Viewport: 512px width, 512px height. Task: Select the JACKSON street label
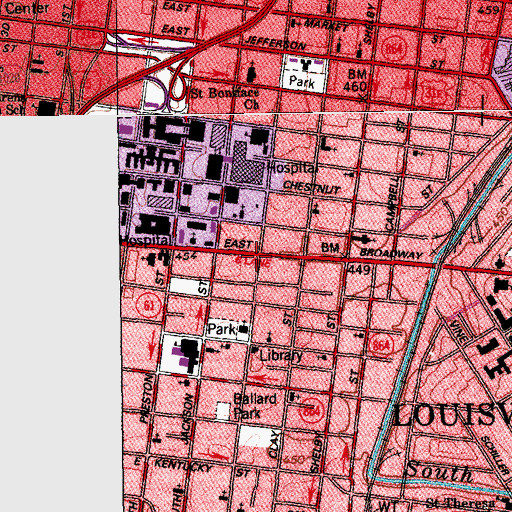click(x=188, y=419)
